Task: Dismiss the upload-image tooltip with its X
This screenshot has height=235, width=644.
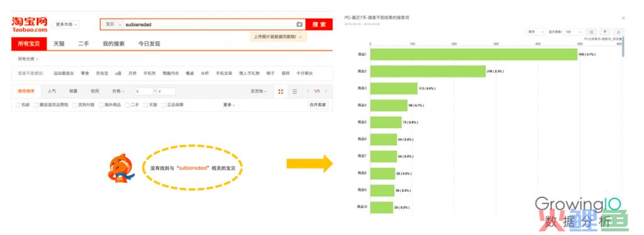Action: click(x=300, y=37)
